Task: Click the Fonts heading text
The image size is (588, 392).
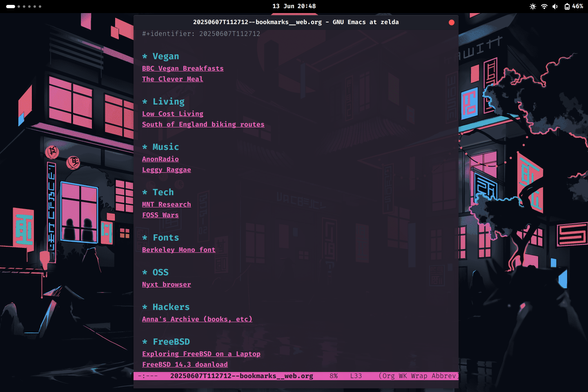Action: [166, 238]
